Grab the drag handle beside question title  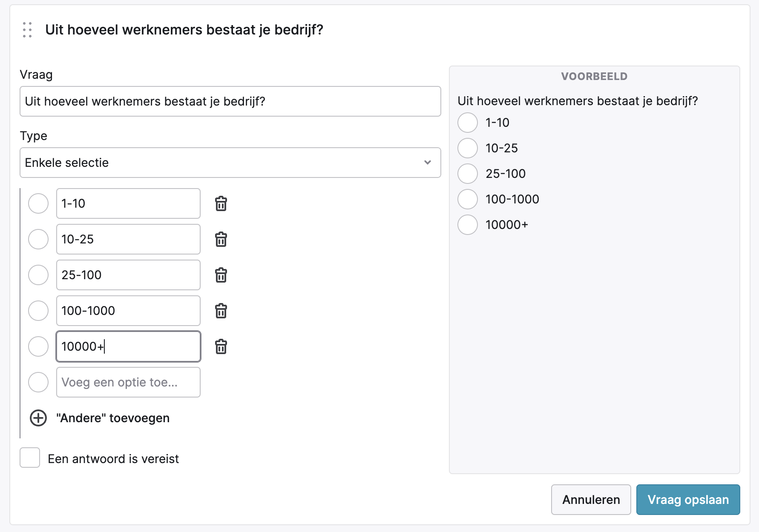tap(27, 30)
